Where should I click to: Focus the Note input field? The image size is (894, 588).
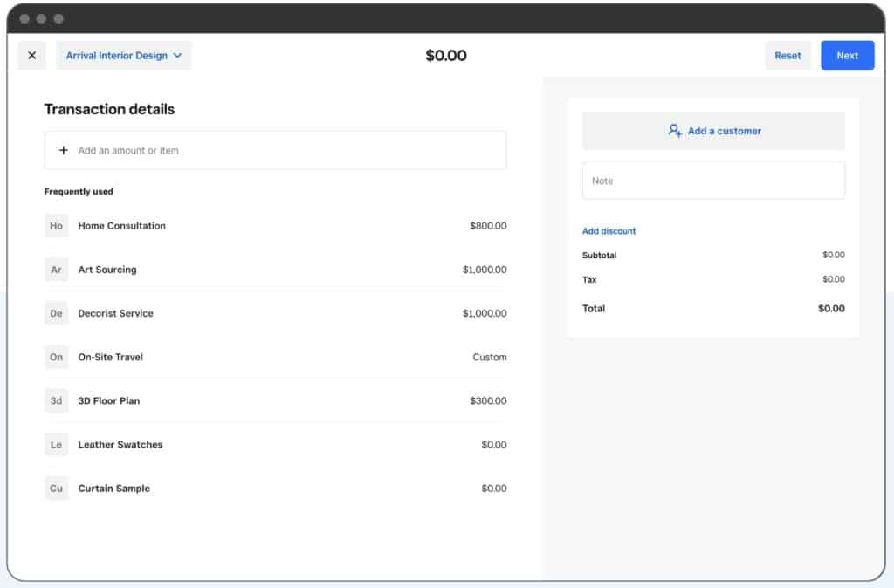click(713, 181)
